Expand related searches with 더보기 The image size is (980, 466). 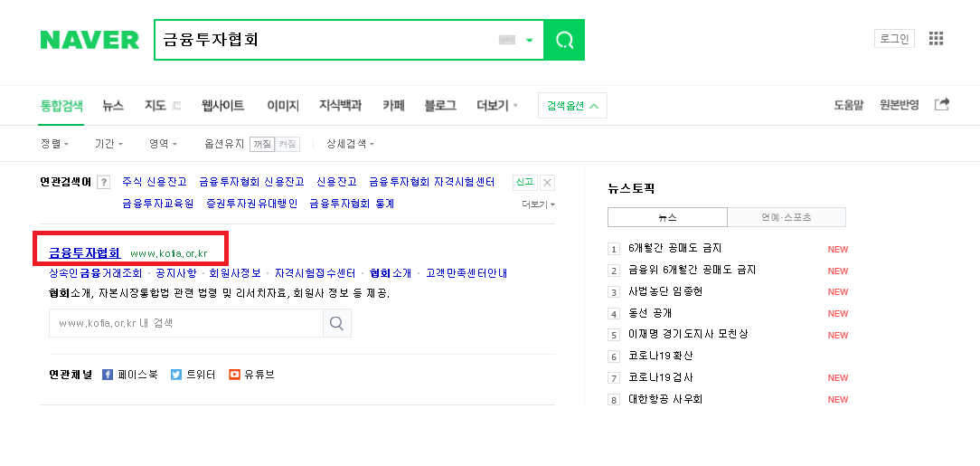539,204
